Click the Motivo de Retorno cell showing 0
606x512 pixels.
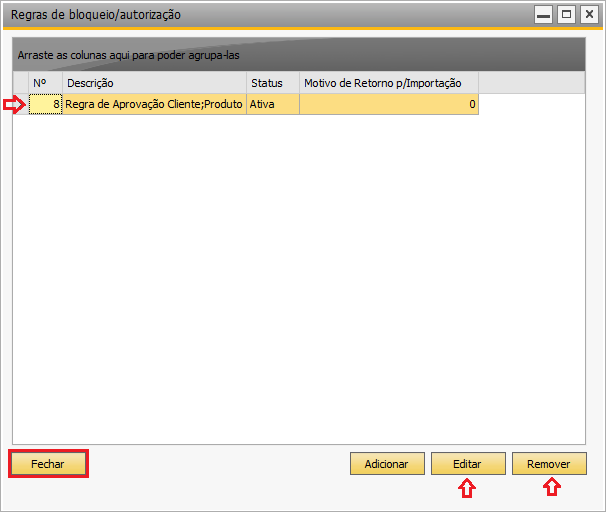[389, 104]
